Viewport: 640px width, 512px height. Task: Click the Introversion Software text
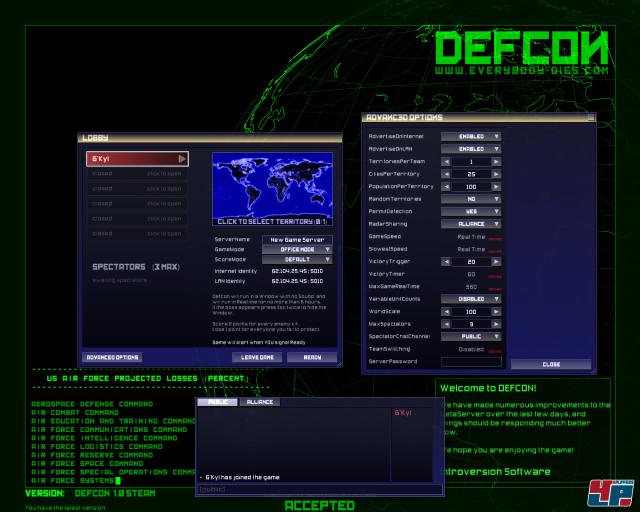pyautogui.click(x=497, y=472)
